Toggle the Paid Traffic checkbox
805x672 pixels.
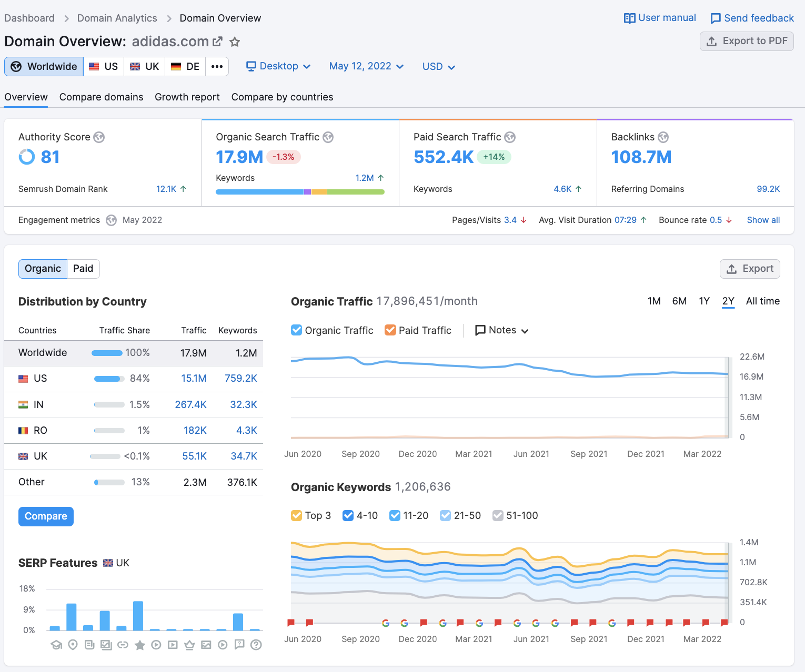390,330
